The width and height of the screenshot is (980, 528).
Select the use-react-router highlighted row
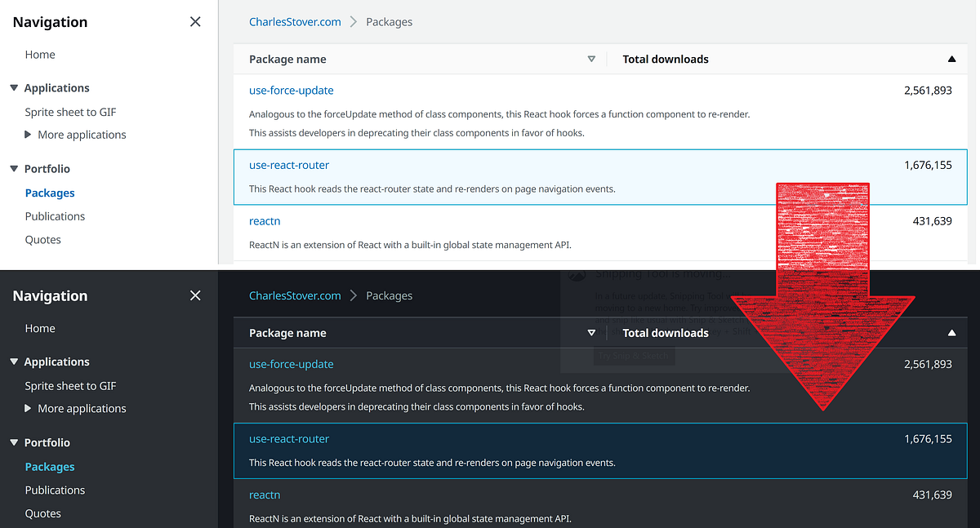click(x=572, y=177)
